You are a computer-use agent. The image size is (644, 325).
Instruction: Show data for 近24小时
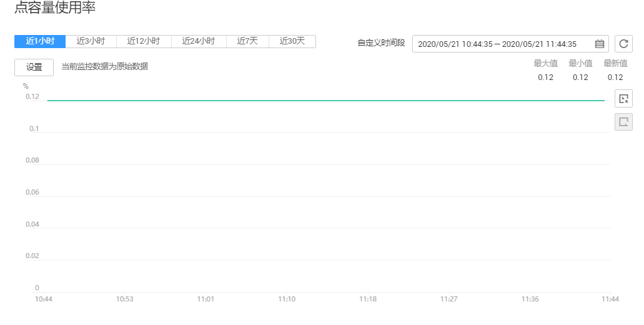click(x=199, y=41)
